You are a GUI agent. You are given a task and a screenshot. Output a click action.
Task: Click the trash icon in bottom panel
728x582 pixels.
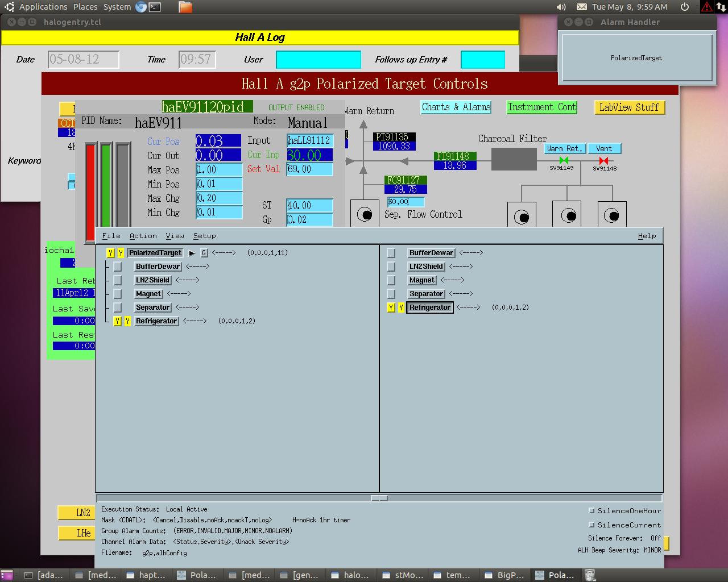(590, 575)
